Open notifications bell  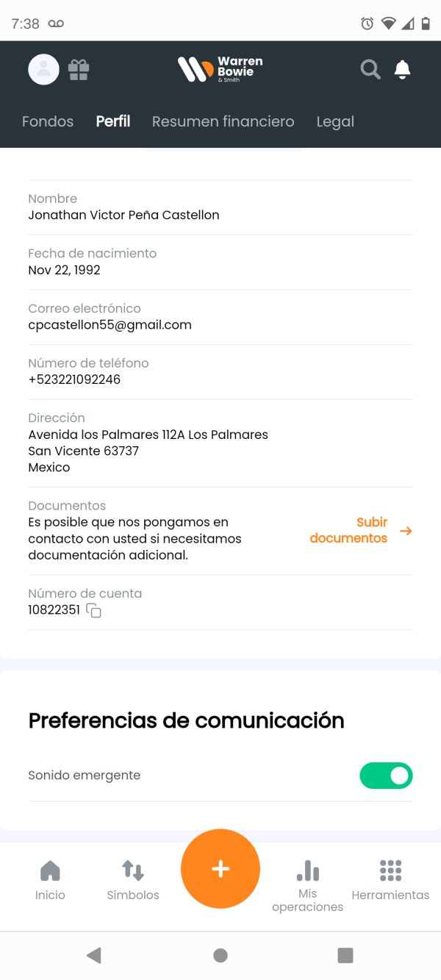coord(402,69)
